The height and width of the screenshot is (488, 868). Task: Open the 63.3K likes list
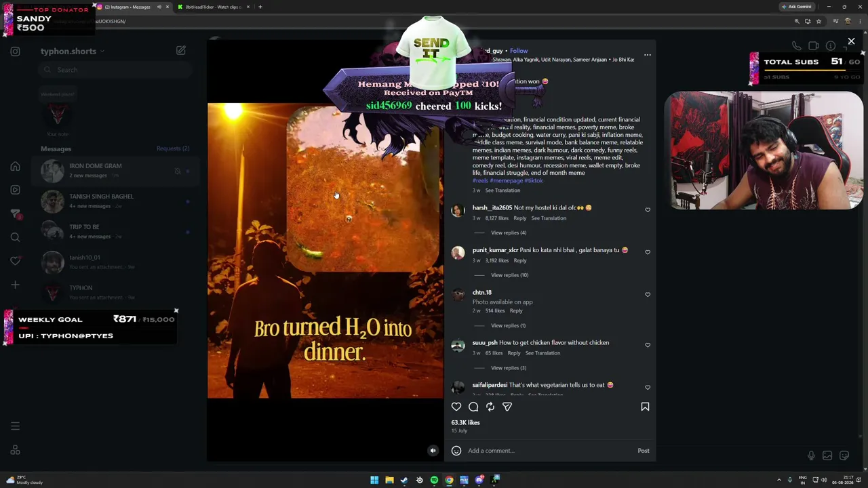click(x=466, y=422)
